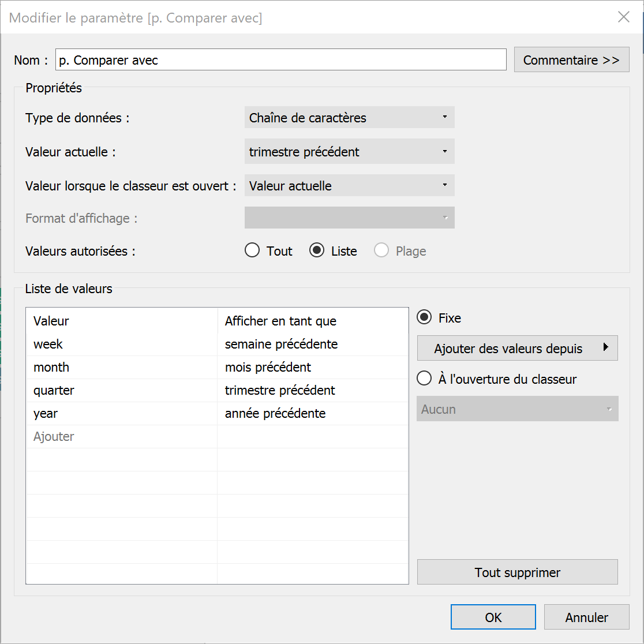The height and width of the screenshot is (644, 644).
Task: Click the Nom text field
Action: 280,59
